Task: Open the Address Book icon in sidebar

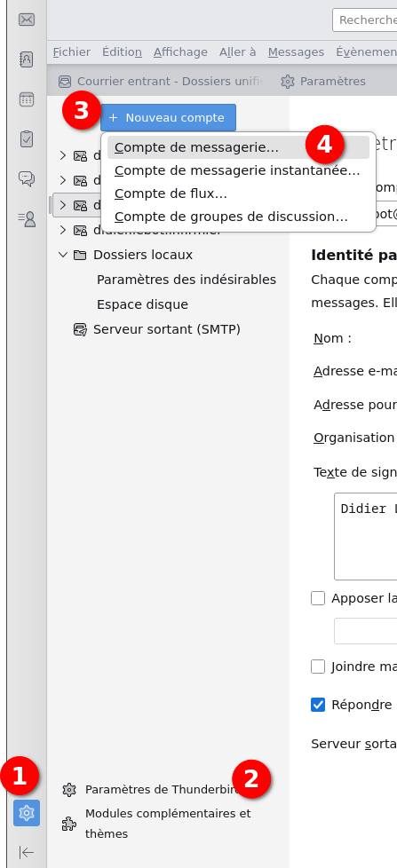Action: pos(27,59)
